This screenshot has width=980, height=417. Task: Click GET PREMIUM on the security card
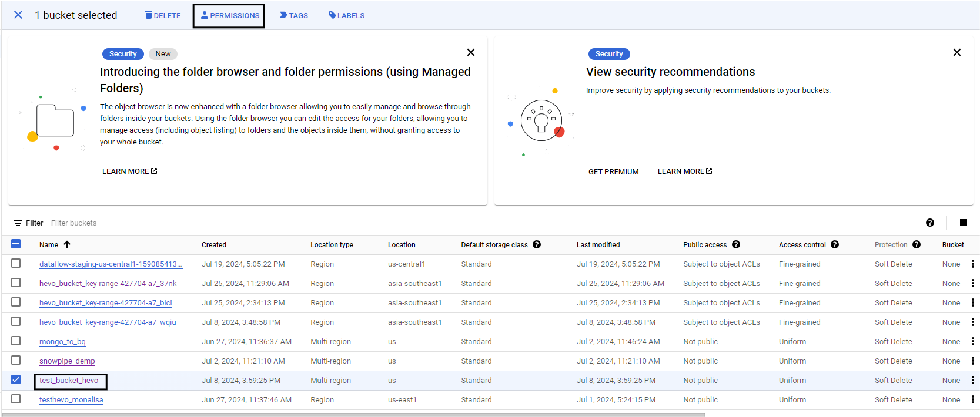pos(613,172)
